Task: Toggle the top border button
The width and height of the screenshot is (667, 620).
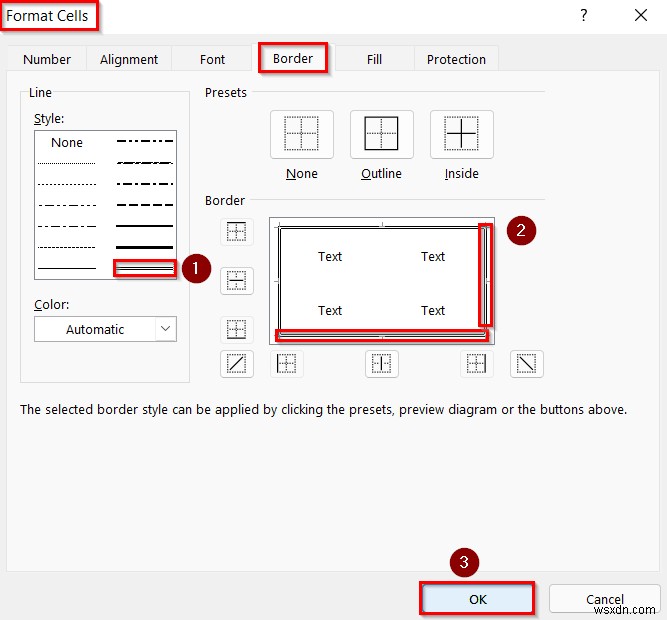Action: pos(237,232)
